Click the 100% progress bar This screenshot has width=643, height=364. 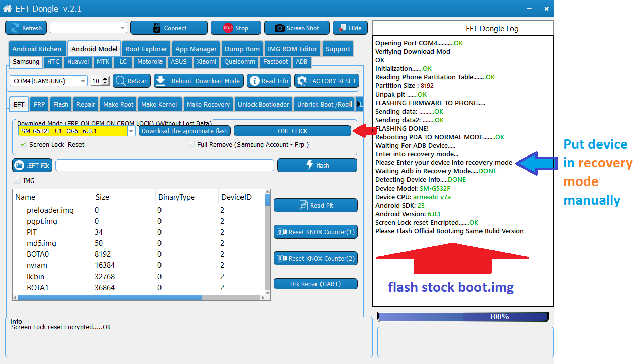(463, 317)
